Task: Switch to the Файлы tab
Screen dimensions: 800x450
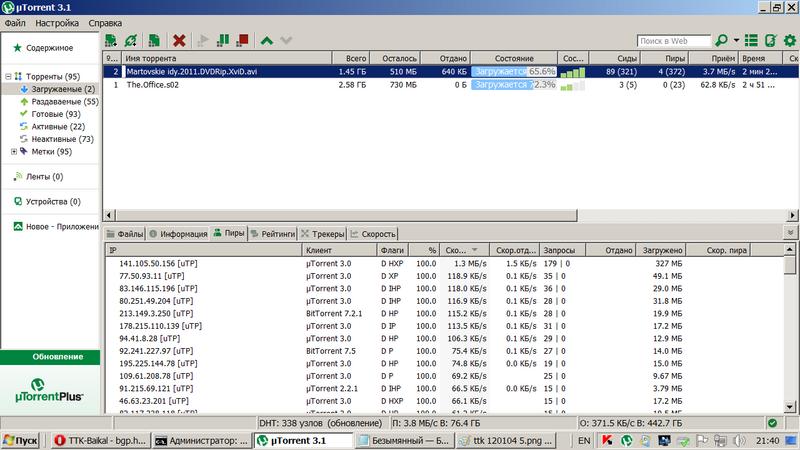Action: click(x=125, y=234)
